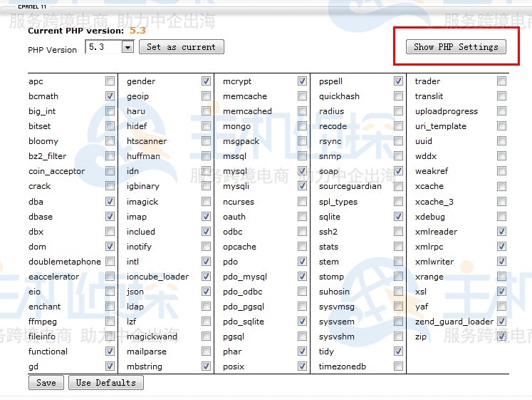The image size is (532, 400).
Task: Click Set as current button
Action: (x=181, y=47)
